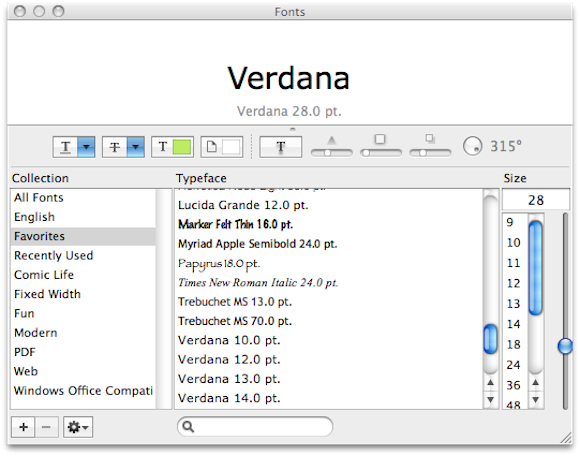Viewport: 580px width, 456px height.
Task: Click the Size list scrollbar thumb
Action: (535, 267)
